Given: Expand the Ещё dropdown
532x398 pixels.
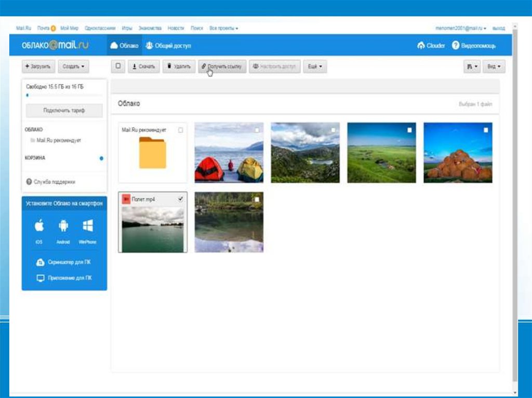Looking at the screenshot, I should point(315,66).
